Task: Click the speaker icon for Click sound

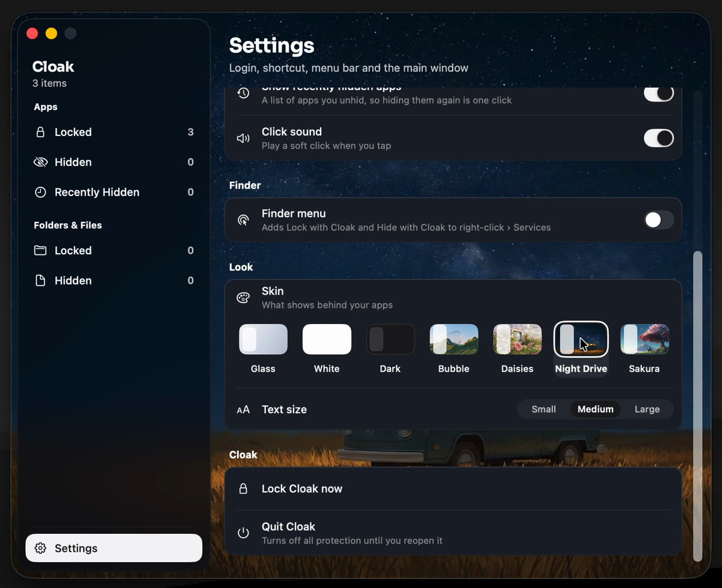Action: click(x=243, y=138)
